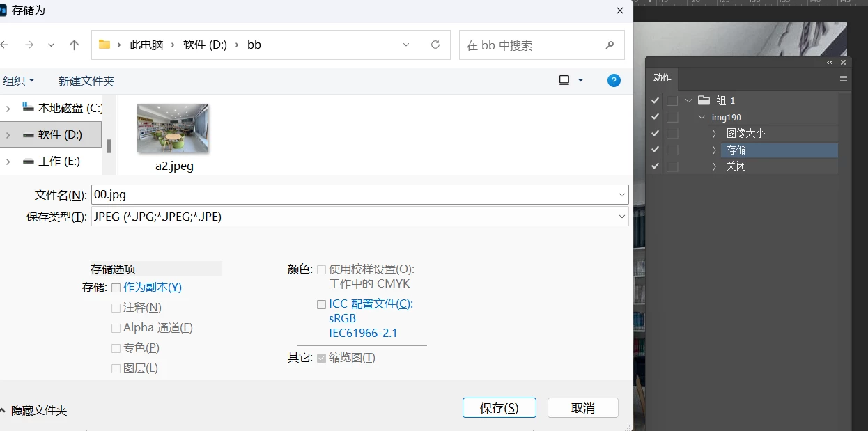The image size is (868, 431).
Task: Select 软件 (D:) in the address path
Action: [x=205, y=45]
